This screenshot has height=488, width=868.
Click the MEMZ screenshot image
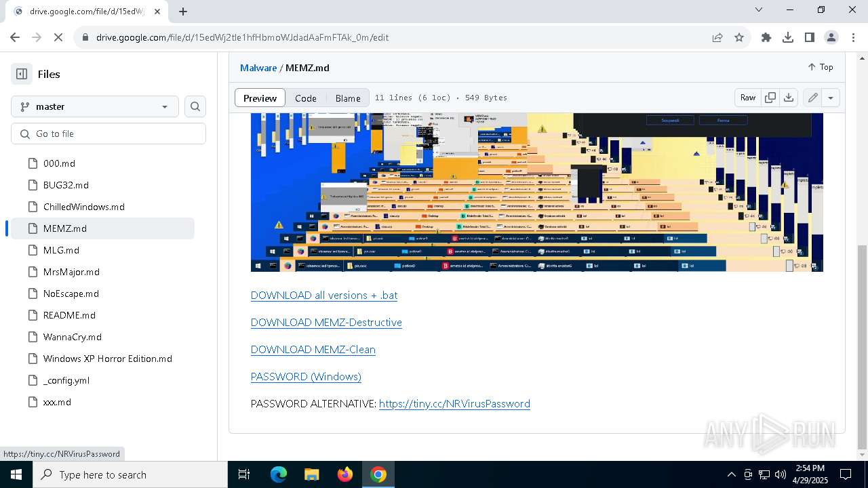(536, 192)
